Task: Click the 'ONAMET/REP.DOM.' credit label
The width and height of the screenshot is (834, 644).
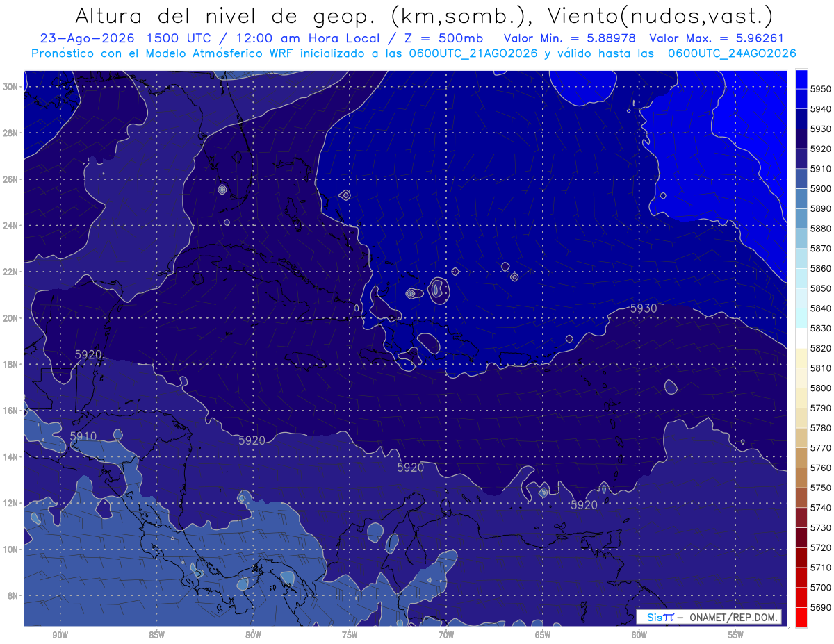Action: [733, 617]
